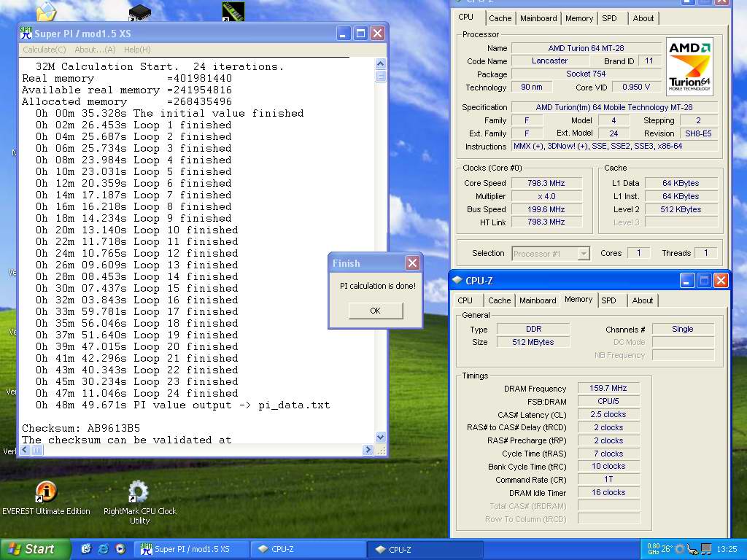Click the taskbar clock showing 13:25
This screenshot has width=747, height=560.
(x=727, y=549)
